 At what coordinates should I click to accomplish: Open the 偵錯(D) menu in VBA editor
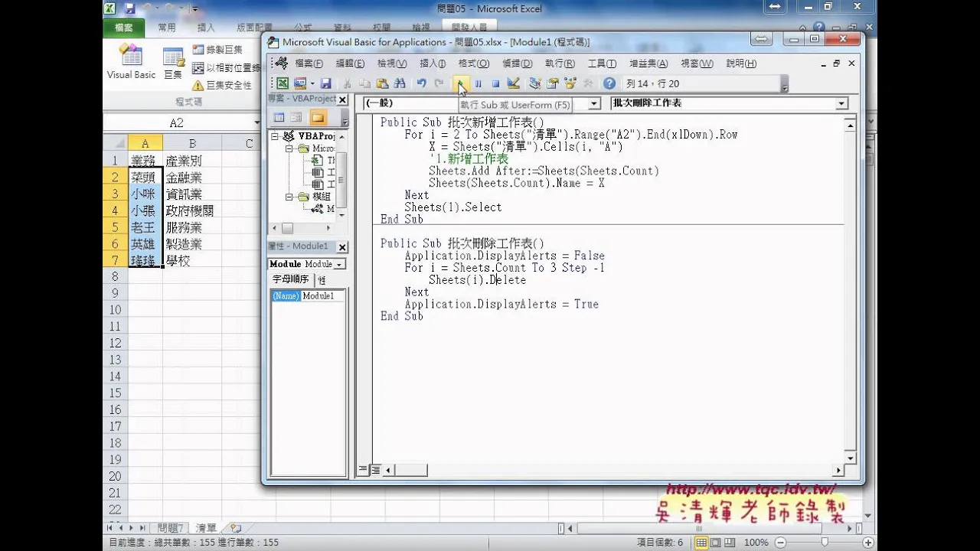(x=517, y=64)
